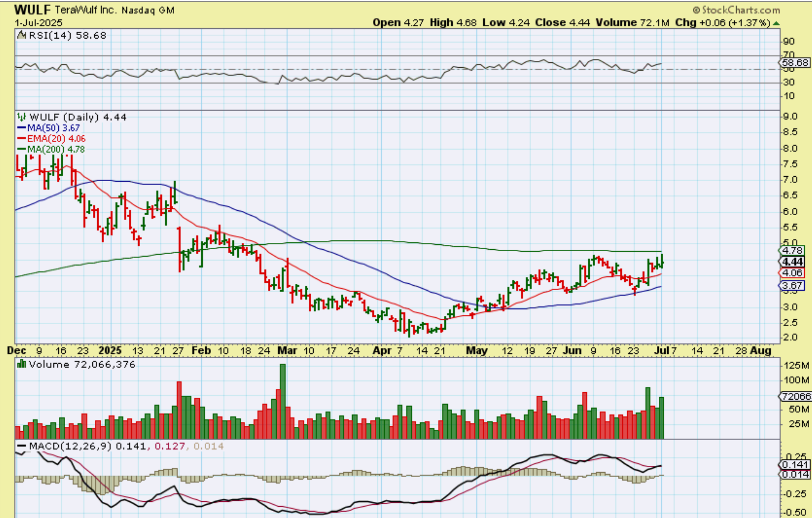Click the green MA(200) 4.78 legend label
The image size is (812, 518).
(x=56, y=150)
